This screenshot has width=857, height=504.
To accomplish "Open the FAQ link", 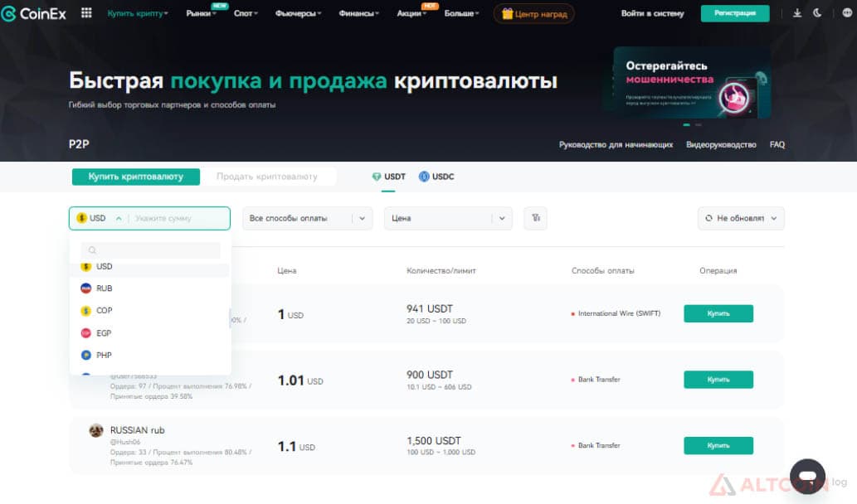I will [777, 145].
